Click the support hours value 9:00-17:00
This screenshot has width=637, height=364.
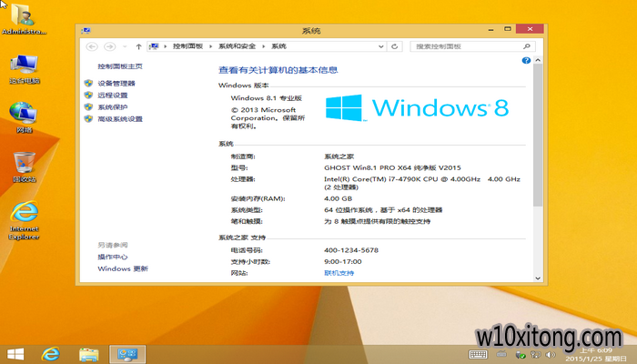click(342, 262)
